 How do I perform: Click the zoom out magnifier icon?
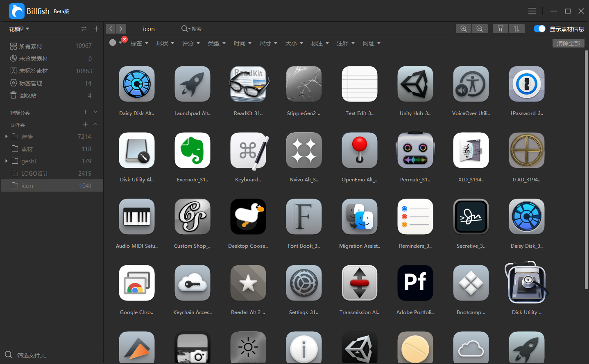(x=480, y=29)
